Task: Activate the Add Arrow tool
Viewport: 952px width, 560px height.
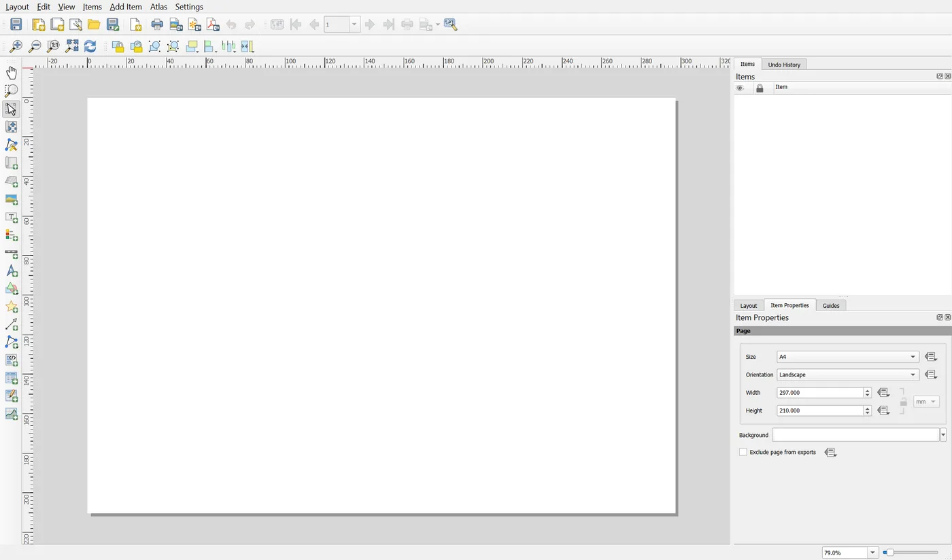Action: tap(12, 325)
